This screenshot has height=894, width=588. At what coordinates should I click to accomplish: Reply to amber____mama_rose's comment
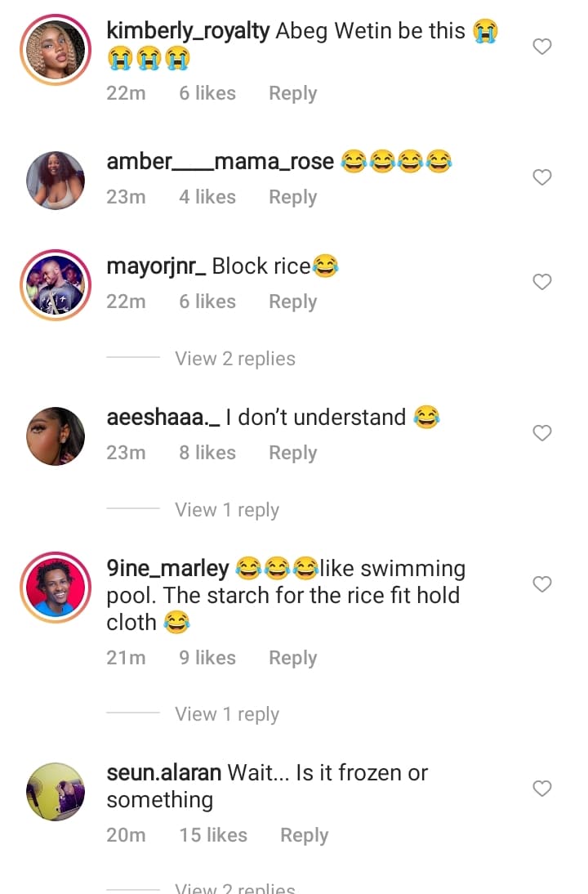(x=292, y=197)
